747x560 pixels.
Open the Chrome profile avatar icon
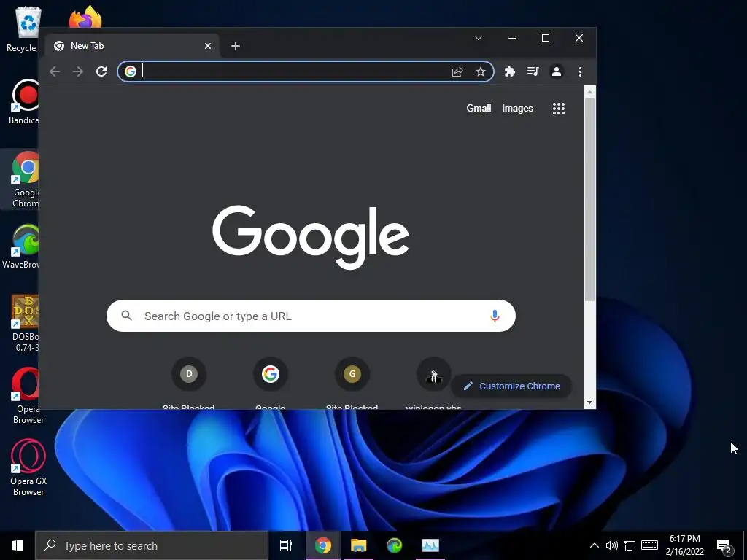[x=557, y=71]
